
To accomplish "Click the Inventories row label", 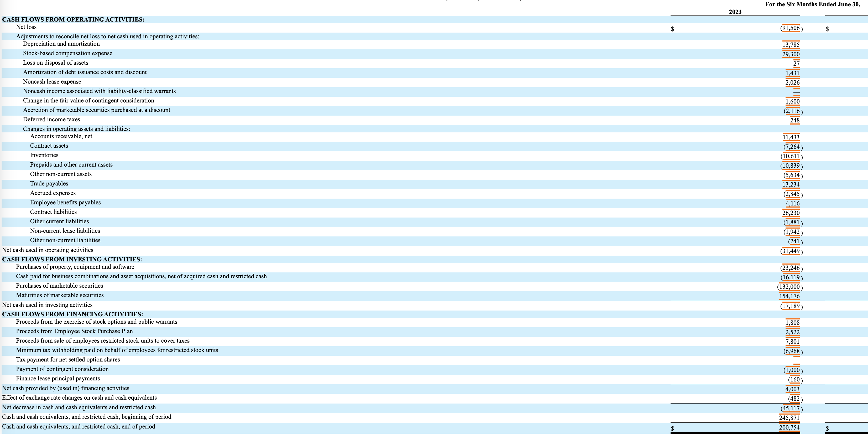I will (44, 155).
